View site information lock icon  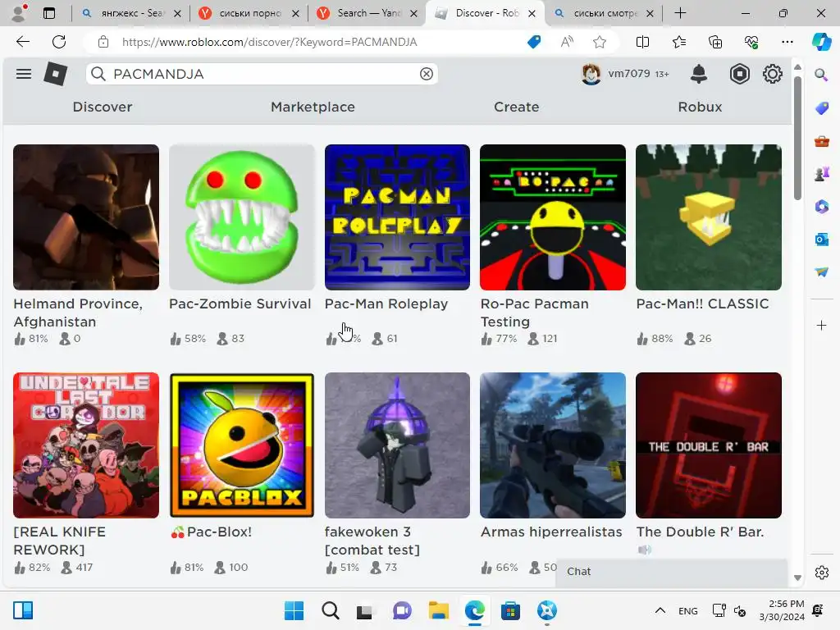click(103, 42)
